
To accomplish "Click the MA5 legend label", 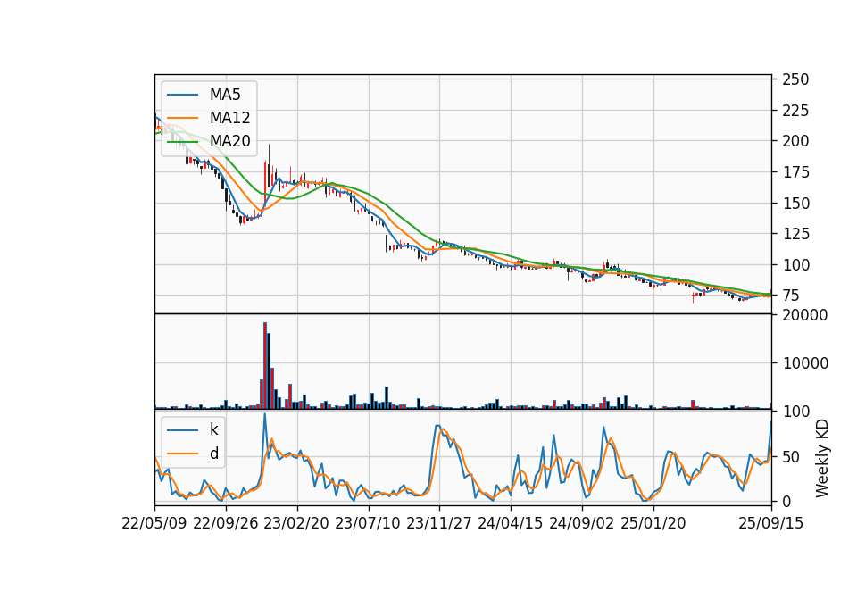I will pyautogui.click(x=225, y=95).
